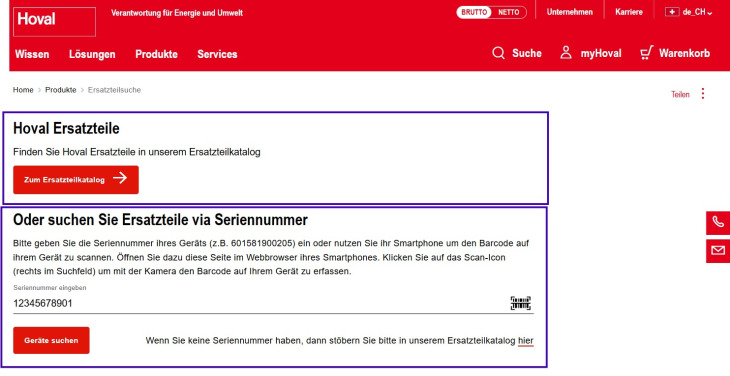This screenshot has height=376, width=730.
Task: Open the Services menu
Action: coord(217,54)
